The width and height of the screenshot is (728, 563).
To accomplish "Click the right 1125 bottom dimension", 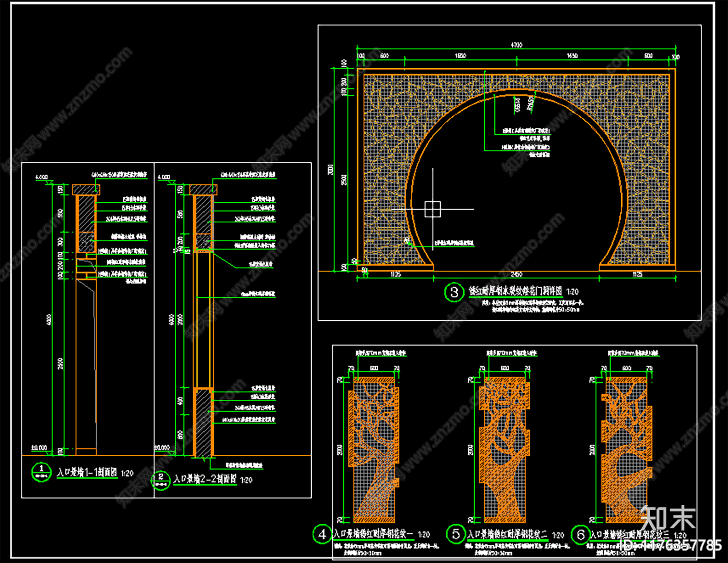I will (x=637, y=274).
